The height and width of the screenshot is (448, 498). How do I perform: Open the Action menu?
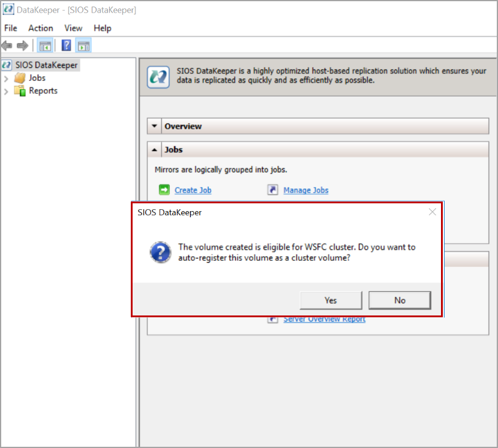pyautogui.click(x=41, y=28)
